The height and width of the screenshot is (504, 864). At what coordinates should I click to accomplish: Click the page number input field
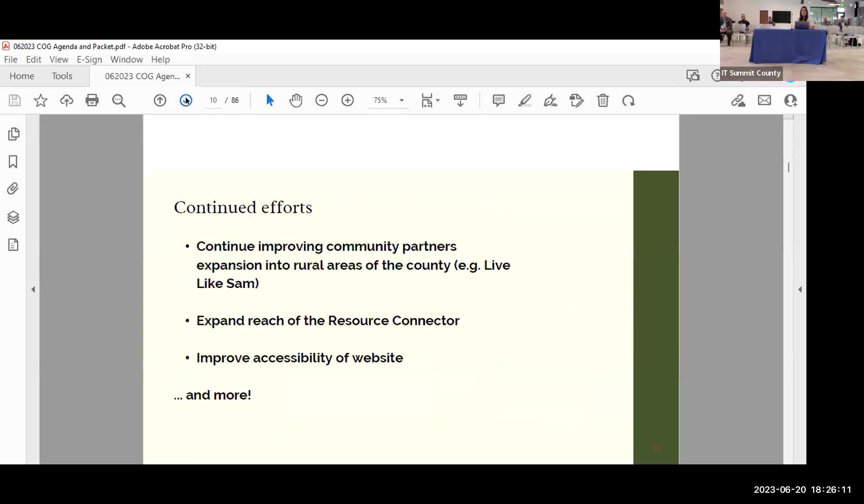click(213, 100)
